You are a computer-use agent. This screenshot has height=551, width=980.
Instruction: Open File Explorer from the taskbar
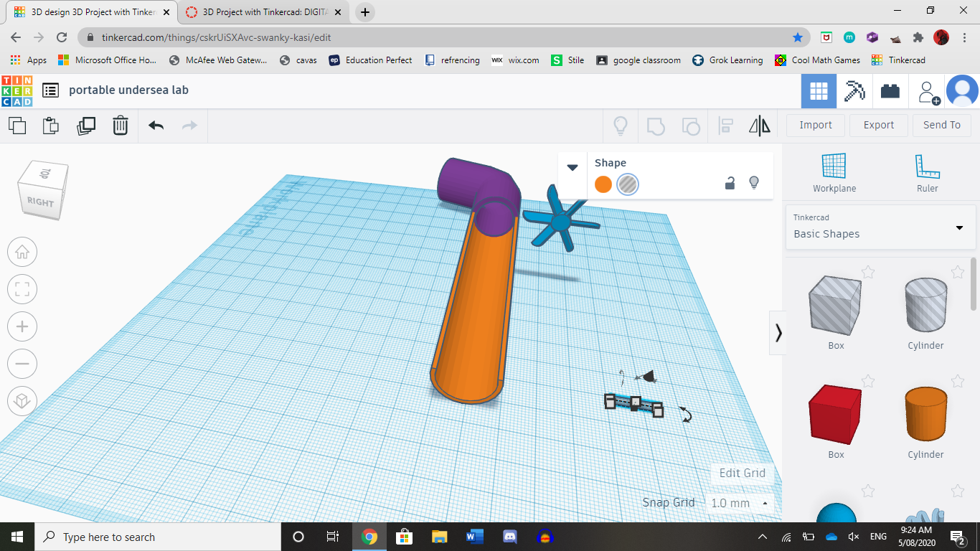pyautogui.click(x=440, y=537)
